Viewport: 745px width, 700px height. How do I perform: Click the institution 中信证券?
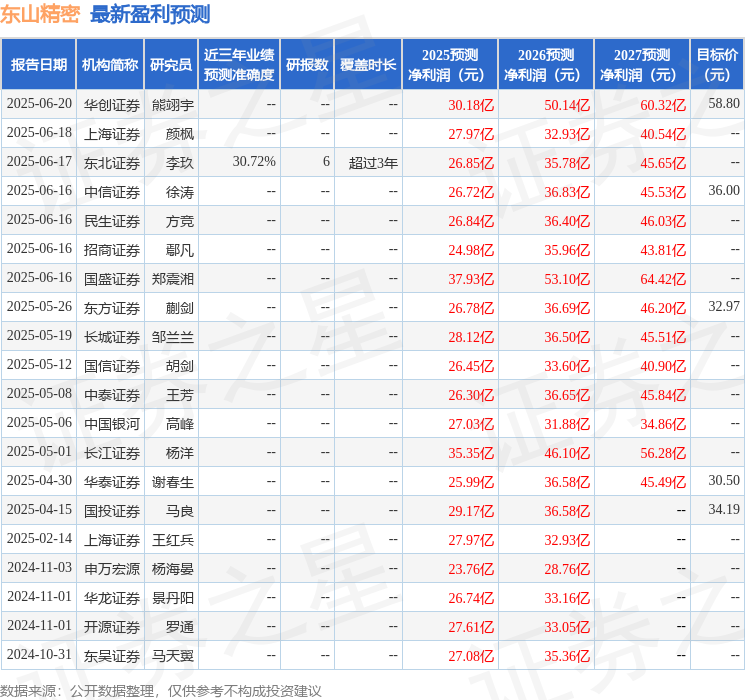(112, 192)
